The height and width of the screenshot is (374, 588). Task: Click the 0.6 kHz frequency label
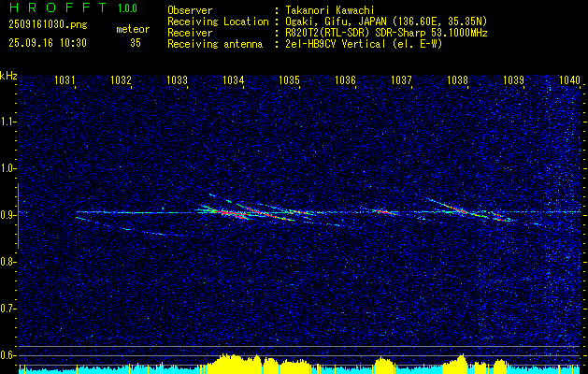click(x=8, y=355)
